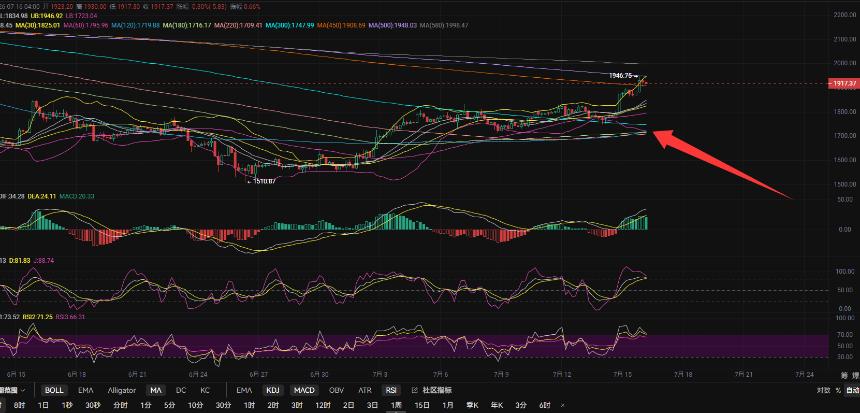This screenshot has width=860, height=413.
Task: Switch to the 30分 timeframe
Action: (x=223, y=405)
